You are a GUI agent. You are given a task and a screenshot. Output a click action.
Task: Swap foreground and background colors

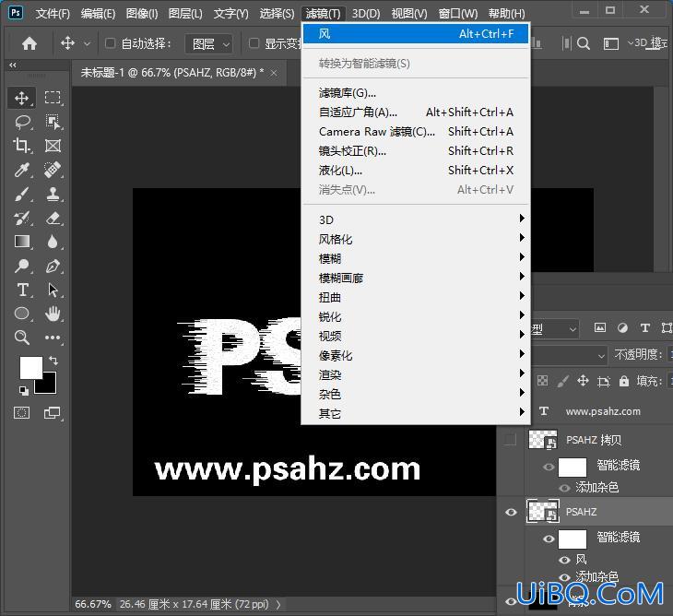(53, 361)
